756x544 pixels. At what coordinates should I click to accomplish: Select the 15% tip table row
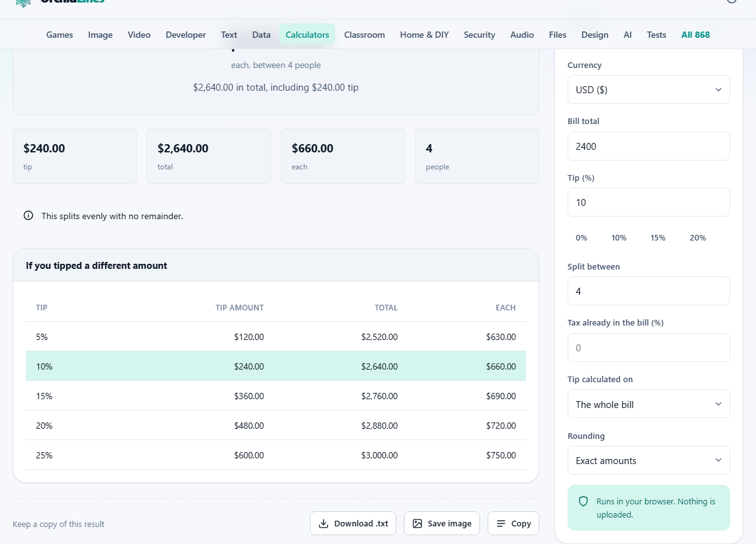click(276, 396)
